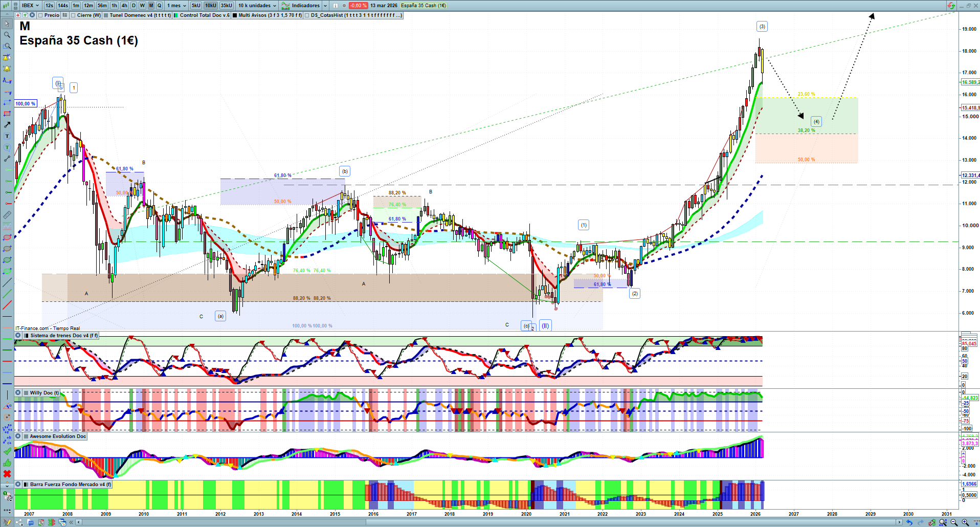
Task: Click the zoom-in magnifier at bottom right
Action: 965,522
